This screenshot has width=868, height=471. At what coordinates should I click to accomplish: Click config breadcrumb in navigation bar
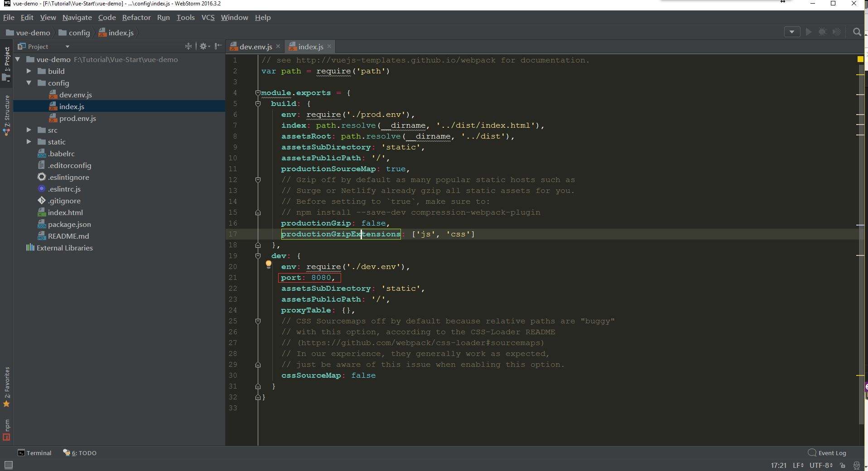click(74, 33)
